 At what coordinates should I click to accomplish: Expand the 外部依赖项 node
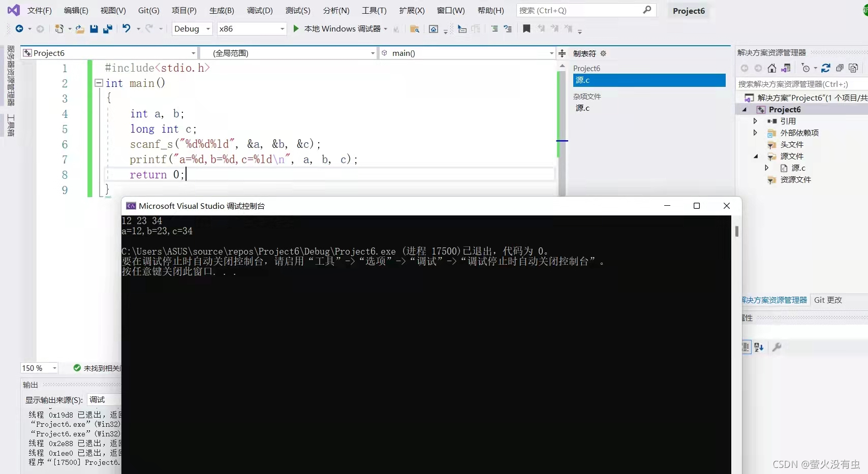(x=755, y=133)
